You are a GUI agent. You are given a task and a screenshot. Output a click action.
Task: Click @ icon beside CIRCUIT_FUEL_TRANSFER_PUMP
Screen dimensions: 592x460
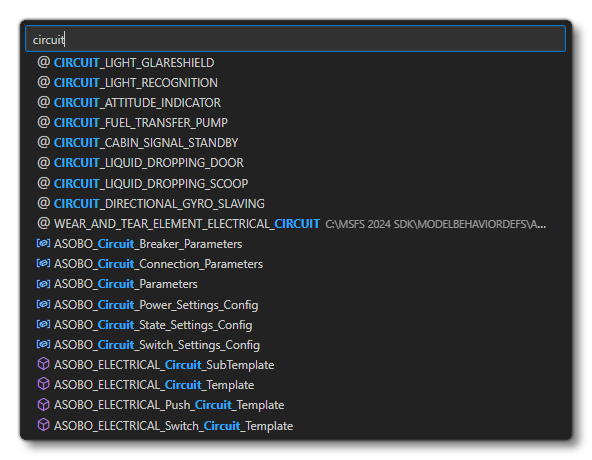(x=43, y=122)
